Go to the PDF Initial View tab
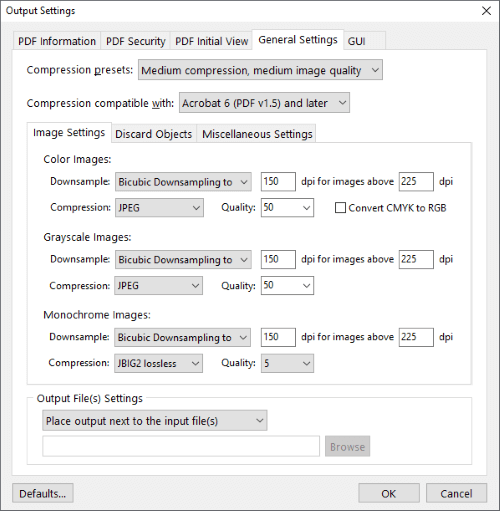This screenshot has width=500, height=511. (x=211, y=41)
